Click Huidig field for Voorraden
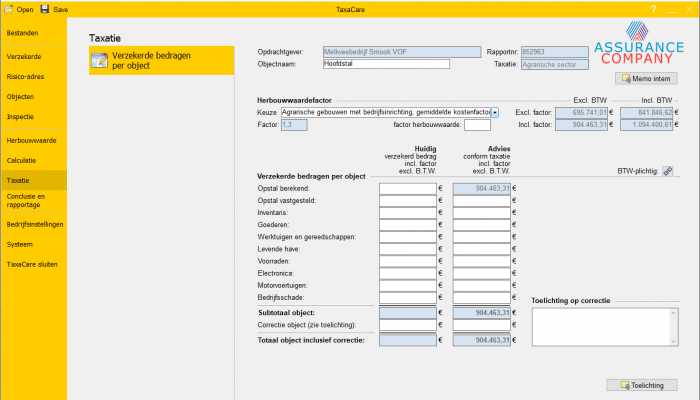 click(x=408, y=261)
